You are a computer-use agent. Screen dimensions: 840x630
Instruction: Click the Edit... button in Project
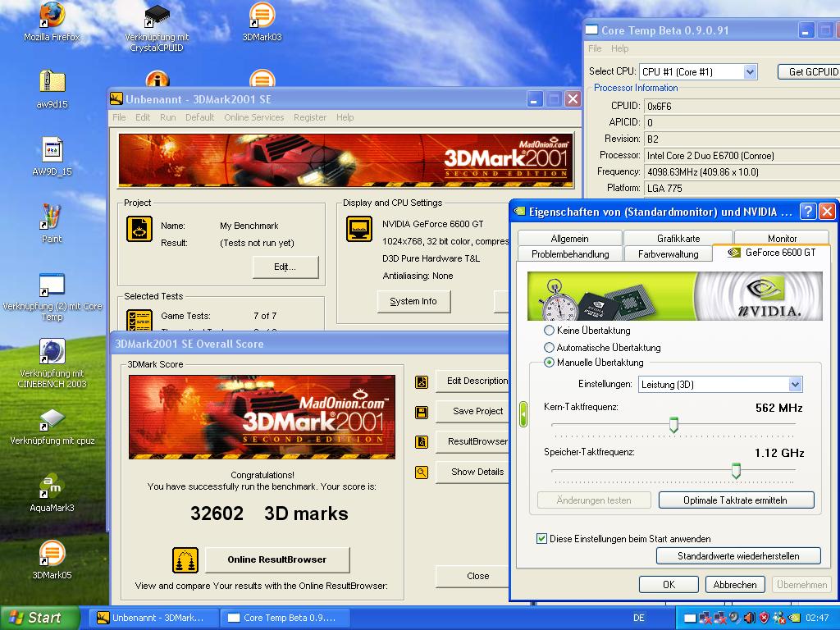pos(285,267)
